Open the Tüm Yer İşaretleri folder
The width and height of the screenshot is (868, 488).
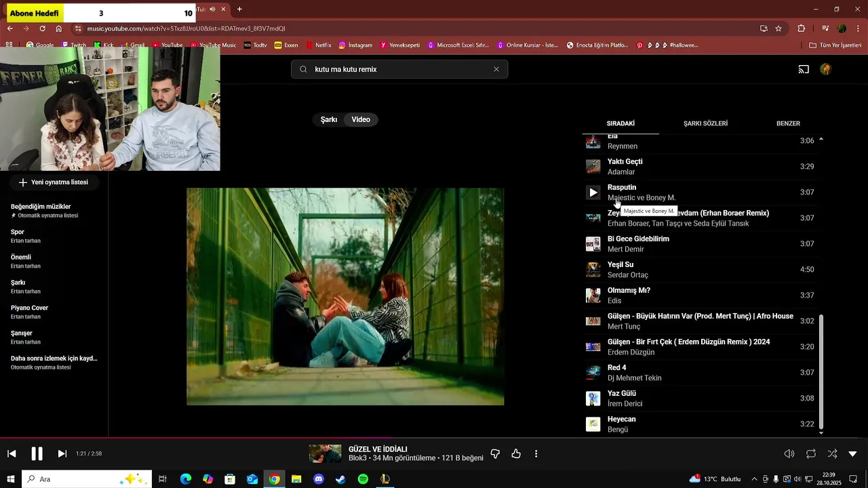835,45
